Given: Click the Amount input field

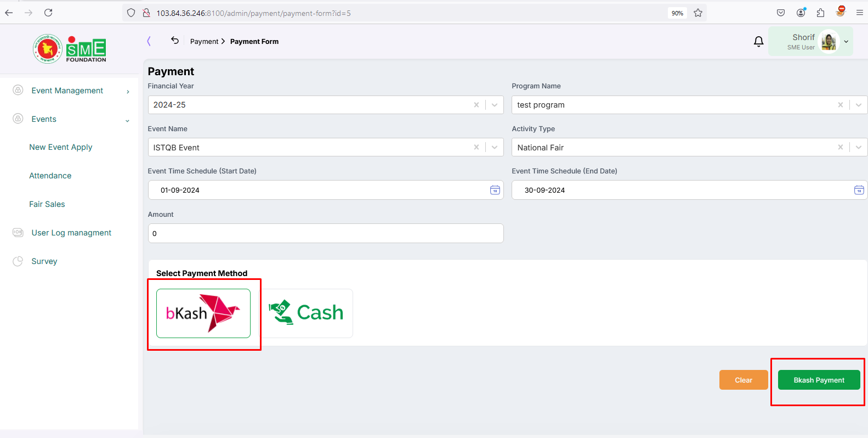Looking at the screenshot, I should tap(326, 233).
